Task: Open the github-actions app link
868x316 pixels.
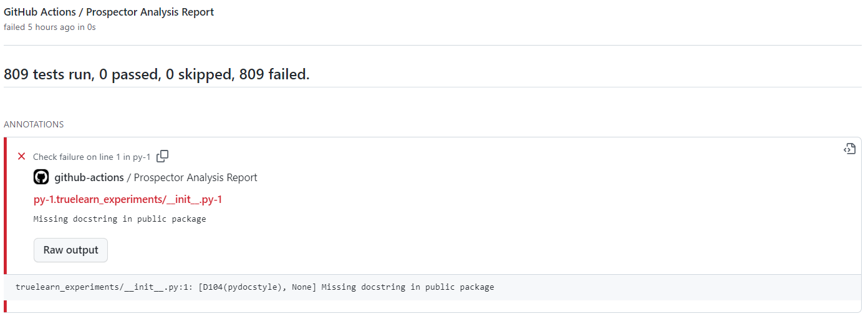Action: click(x=89, y=177)
